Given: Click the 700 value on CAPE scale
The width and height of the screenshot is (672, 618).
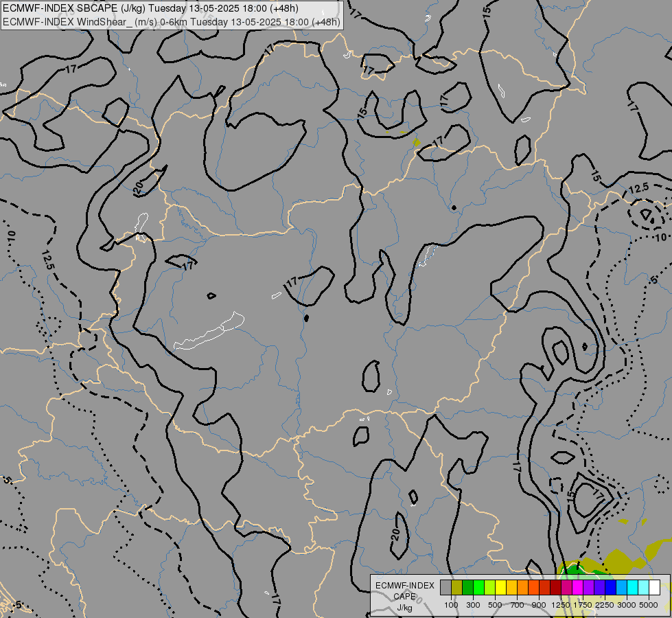Looking at the screenshot, I should [518, 605].
